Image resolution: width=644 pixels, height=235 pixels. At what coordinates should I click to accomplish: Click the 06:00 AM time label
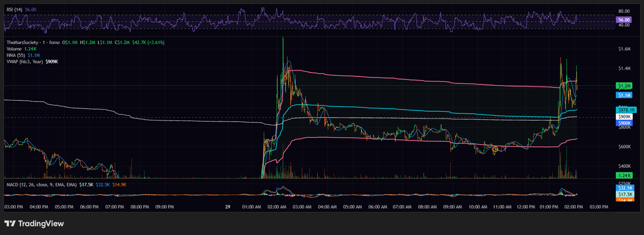[378, 206]
